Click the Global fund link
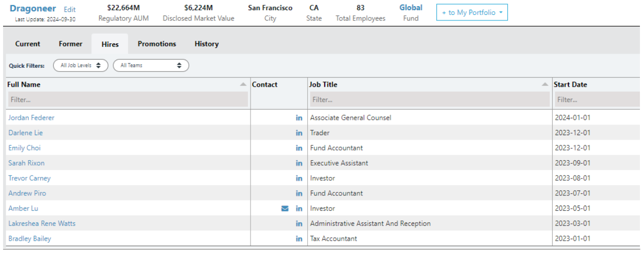The height and width of the screenshot is (254, 644). click(x=411, y=8)
